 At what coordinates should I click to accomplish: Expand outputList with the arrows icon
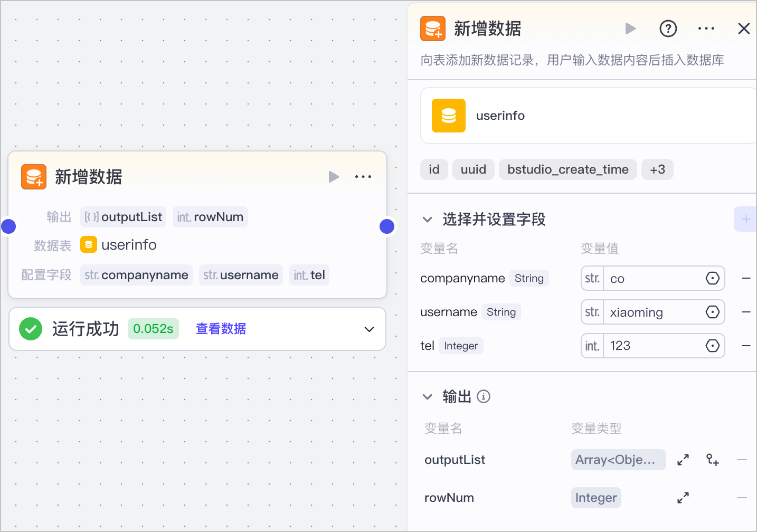pos(683,460)
